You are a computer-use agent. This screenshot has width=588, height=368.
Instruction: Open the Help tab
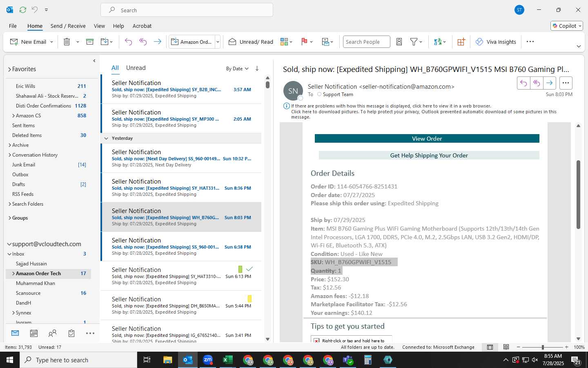click(118, 26)
